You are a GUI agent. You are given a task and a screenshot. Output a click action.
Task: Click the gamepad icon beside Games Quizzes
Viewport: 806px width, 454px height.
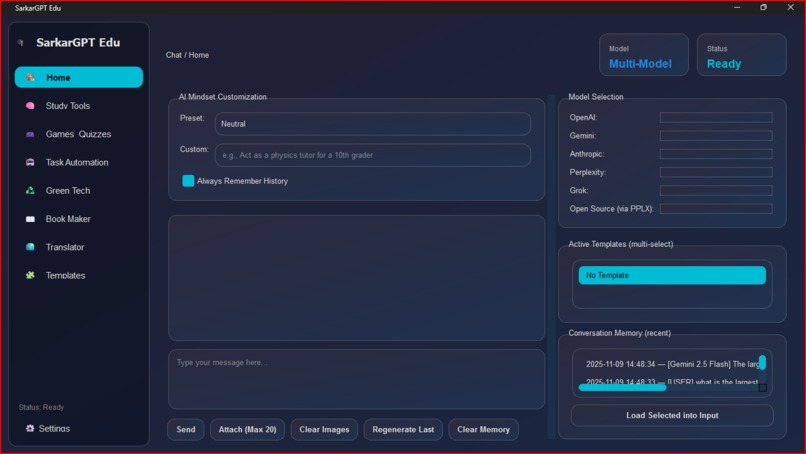point(30,134)
